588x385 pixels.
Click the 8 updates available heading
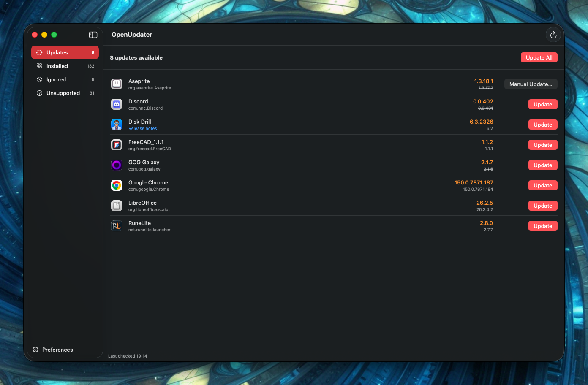pyautogui.click(x=136, y=57)
